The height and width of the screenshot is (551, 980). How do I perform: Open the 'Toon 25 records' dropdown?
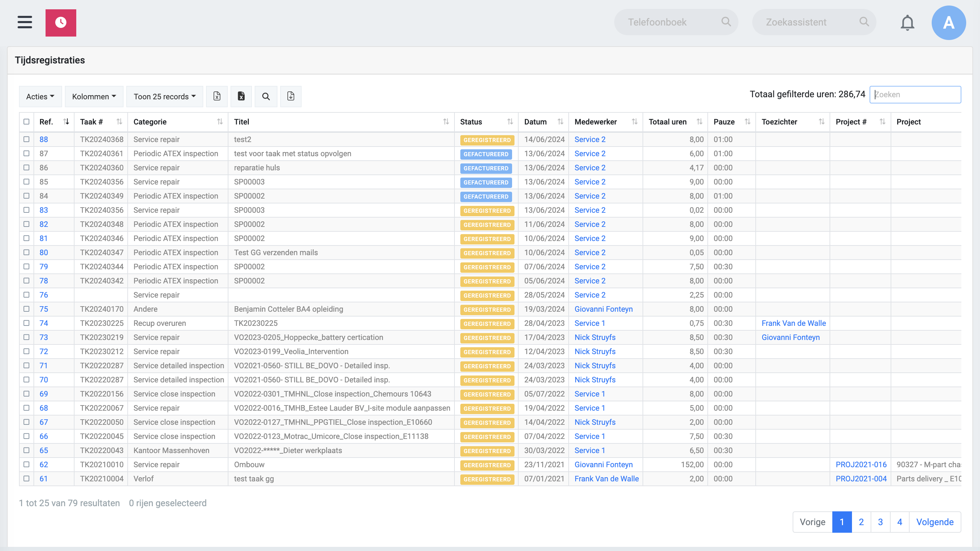click(x=165, y=97)
